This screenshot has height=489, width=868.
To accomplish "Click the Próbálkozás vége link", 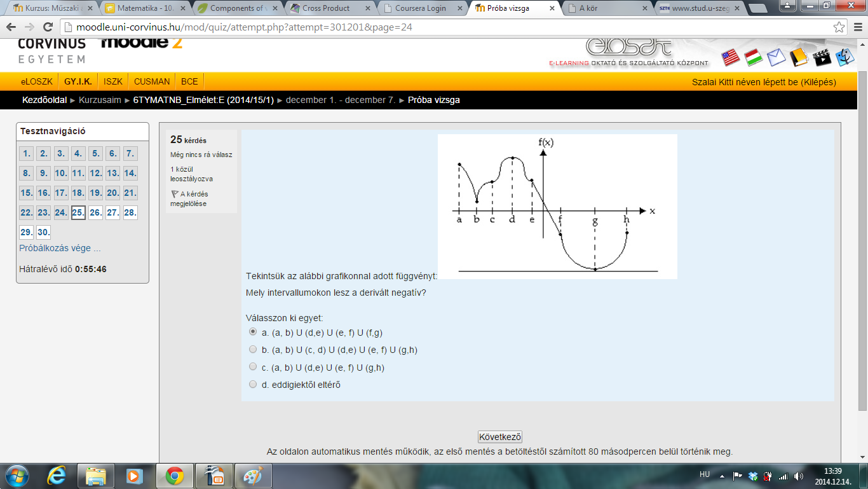I will [x=60, y=248].
